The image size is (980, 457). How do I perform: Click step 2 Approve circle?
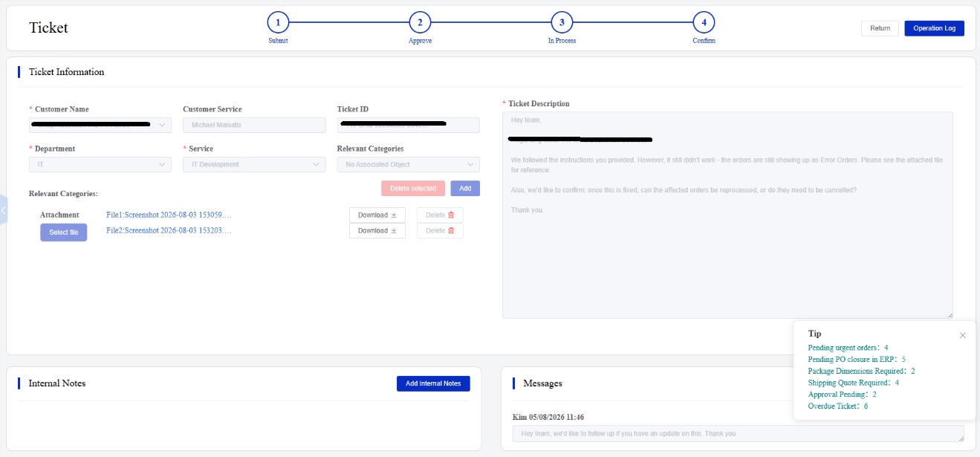tap(420, 22)
